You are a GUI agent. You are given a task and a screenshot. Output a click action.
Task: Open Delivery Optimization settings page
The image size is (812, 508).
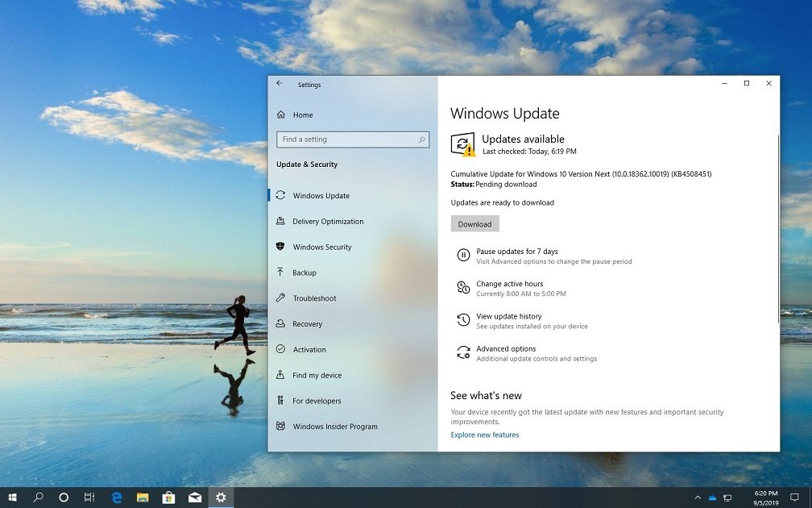tap(328, 222)
